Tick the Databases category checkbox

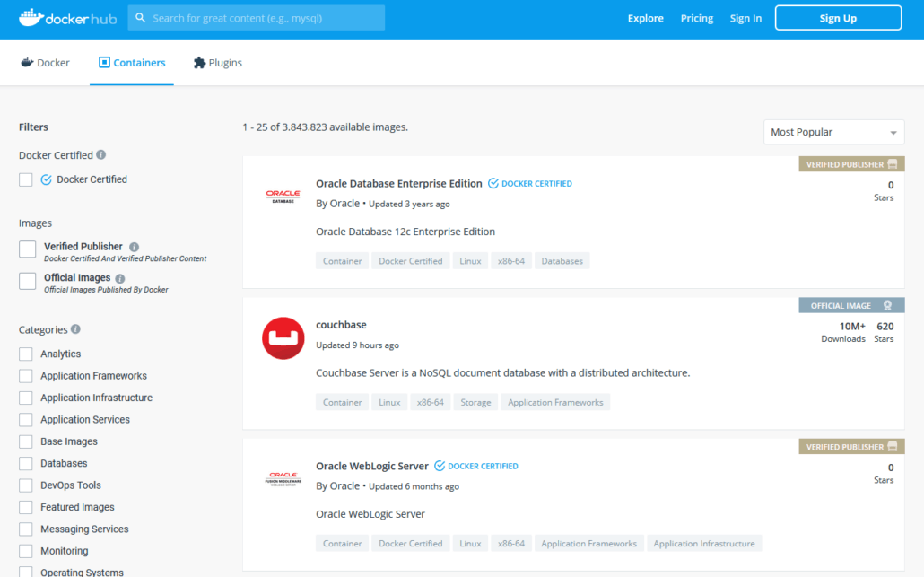click(26, 463)
